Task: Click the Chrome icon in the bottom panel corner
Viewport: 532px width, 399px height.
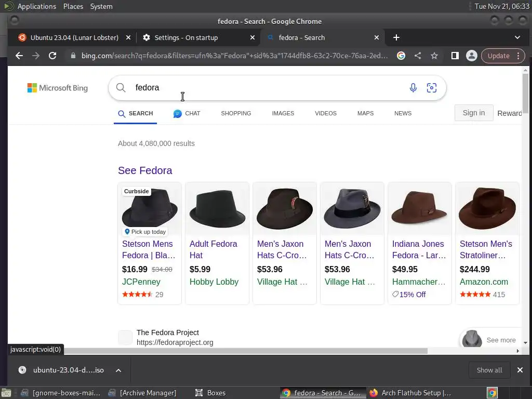Action: (x=492, y=393)
